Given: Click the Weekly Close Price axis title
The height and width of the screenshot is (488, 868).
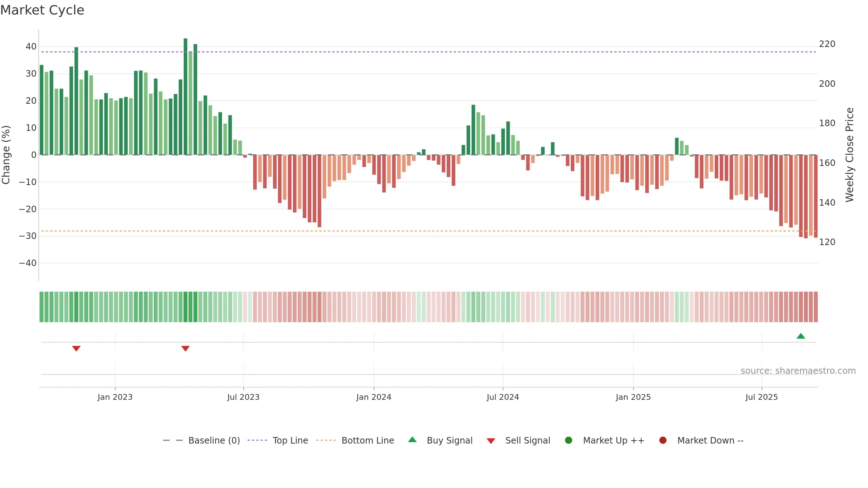Looking at the screenshot, I should (850, 155).
